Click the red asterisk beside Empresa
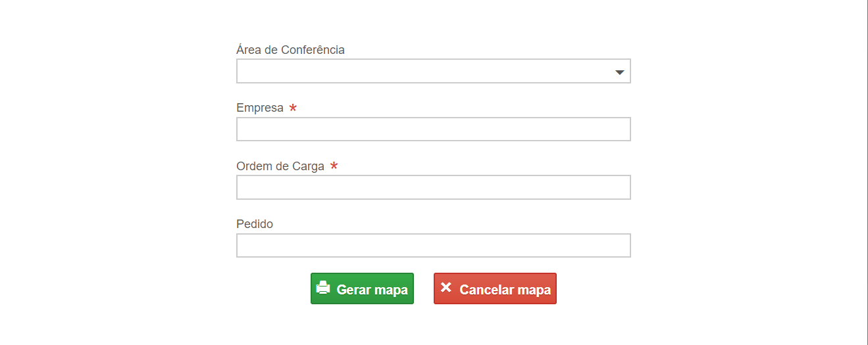Image resolution: width=868 pixels, height=345 pixels. 293,108
